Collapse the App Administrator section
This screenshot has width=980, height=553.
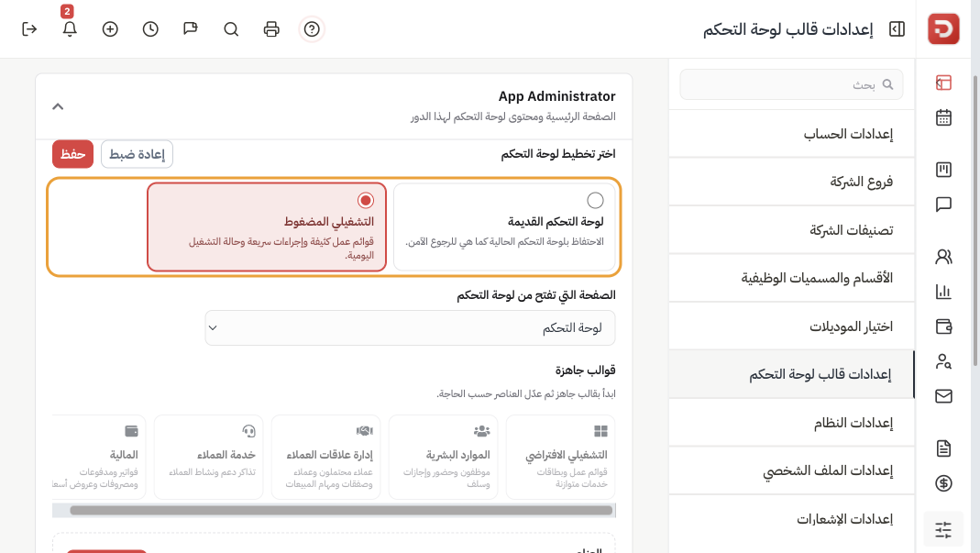coord(58,106)
